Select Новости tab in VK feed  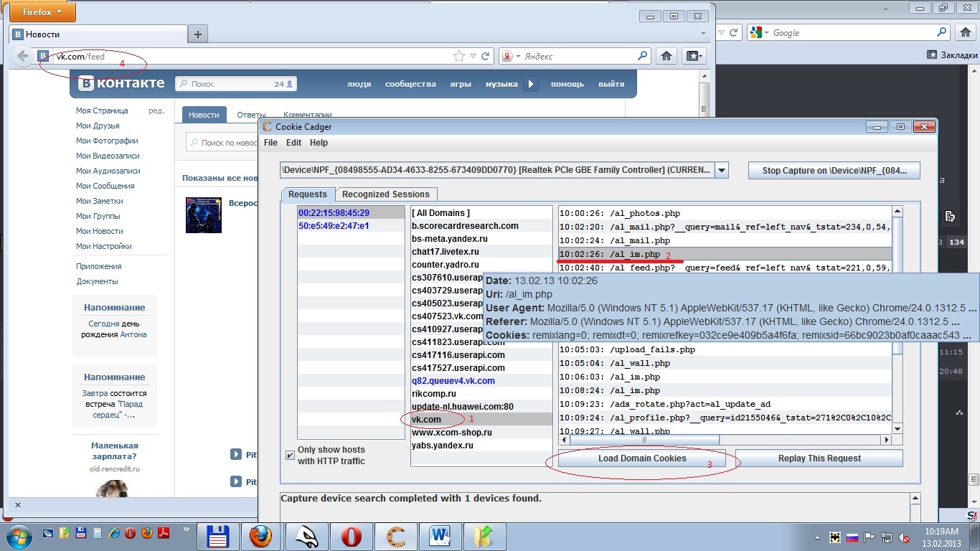(x=204, y=115)
